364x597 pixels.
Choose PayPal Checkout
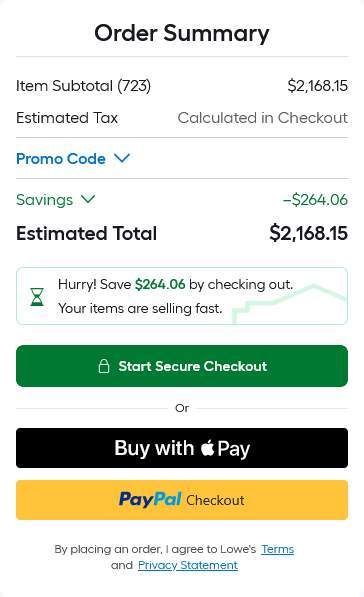point(182,500)
